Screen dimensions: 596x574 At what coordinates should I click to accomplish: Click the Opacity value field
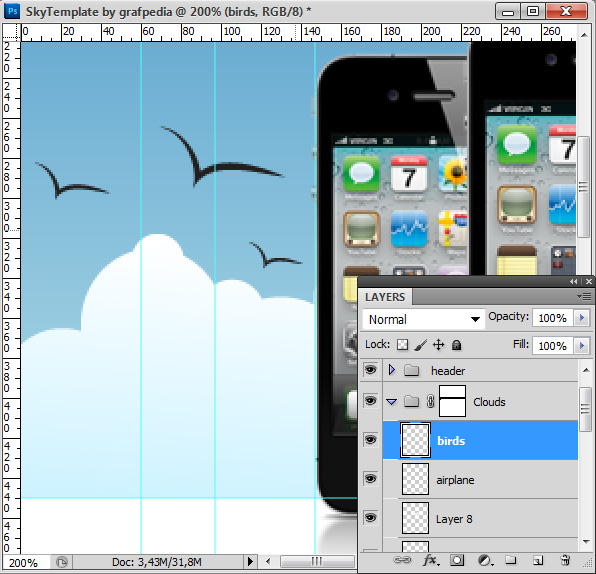[x=553, y=318]
